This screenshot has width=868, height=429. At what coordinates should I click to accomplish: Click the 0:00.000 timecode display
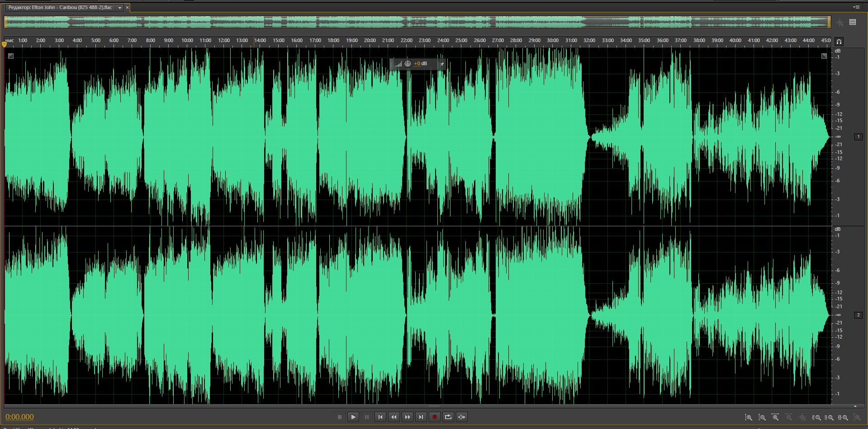[19, 417]
